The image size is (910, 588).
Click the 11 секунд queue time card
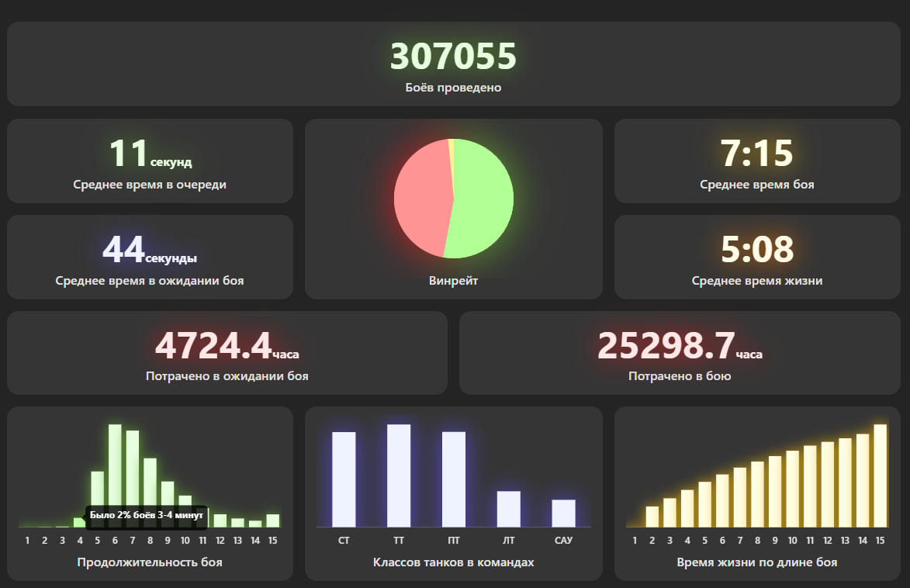(x=150, y=161)
